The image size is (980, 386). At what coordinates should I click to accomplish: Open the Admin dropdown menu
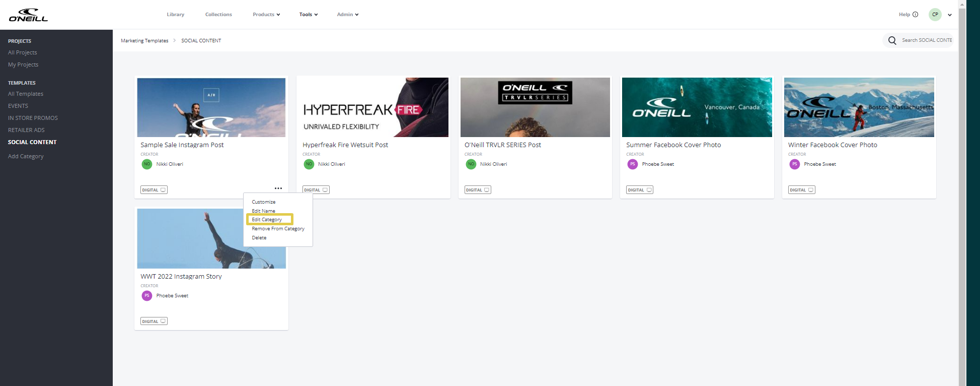tap(348, 15)
